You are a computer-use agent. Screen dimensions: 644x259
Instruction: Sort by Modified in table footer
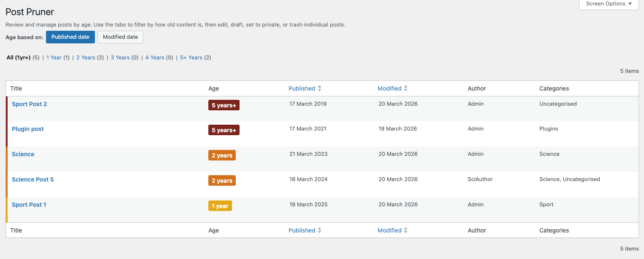tap(389, 230)
